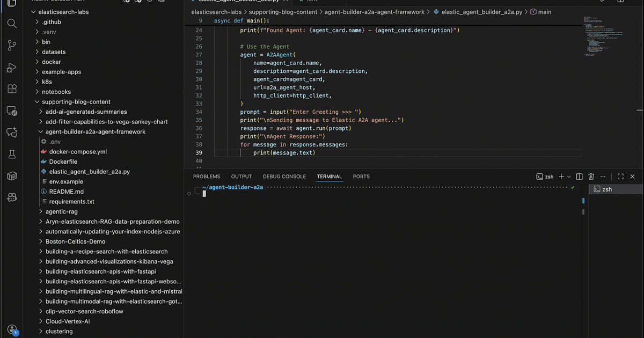Open requirements.txt from the explorer
The height and width of the screenshot is (338, 644).
[x=72, y=201]
